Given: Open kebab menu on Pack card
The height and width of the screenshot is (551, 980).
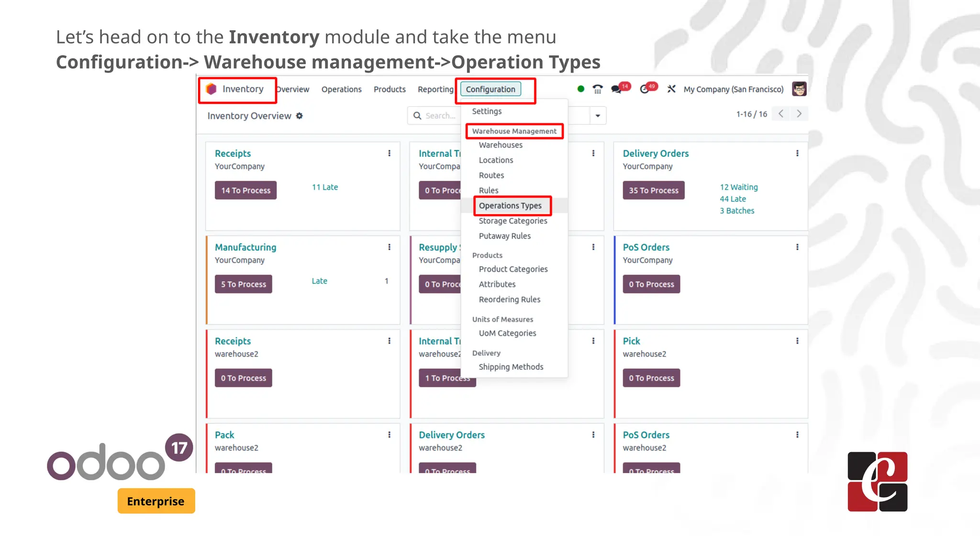Looking at the screenshot, I should click(x=390, y=434).
